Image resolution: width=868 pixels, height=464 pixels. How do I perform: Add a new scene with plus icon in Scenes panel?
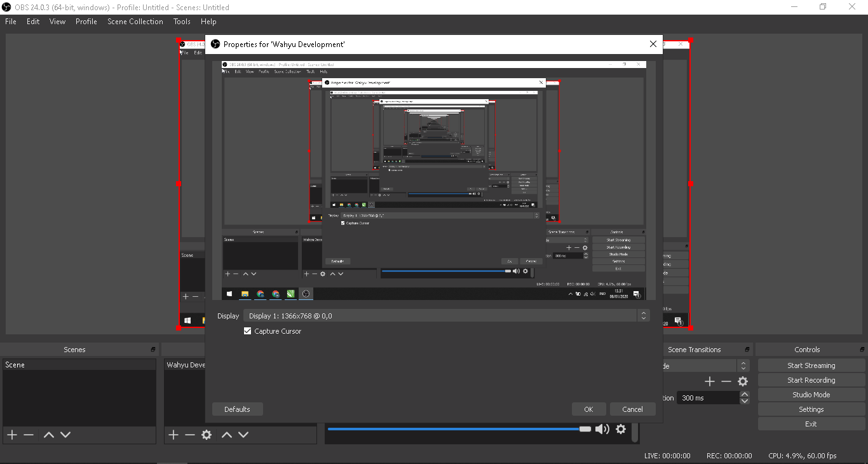click(12, 435)
